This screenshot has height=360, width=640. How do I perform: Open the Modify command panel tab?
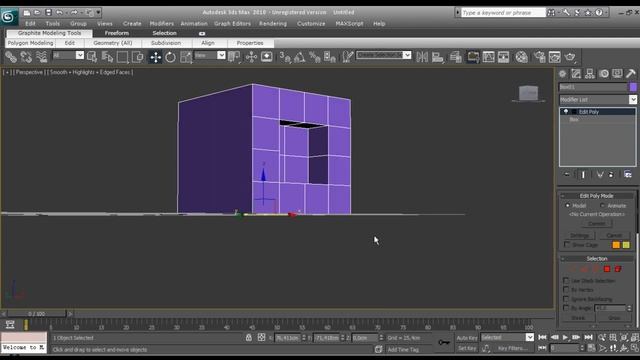(x=576, y=73)
